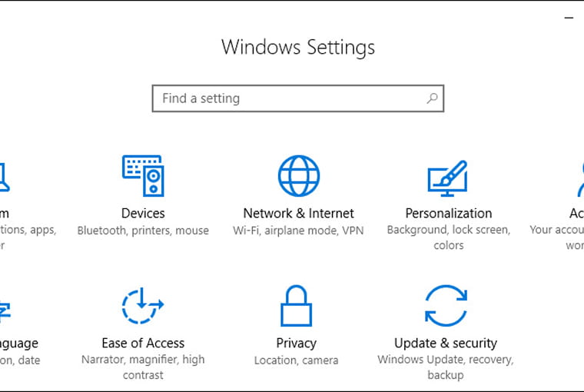The image size is (584, 392).
Task: Select the "Network & Internet" text label
Action: click(x=298, y=213)
